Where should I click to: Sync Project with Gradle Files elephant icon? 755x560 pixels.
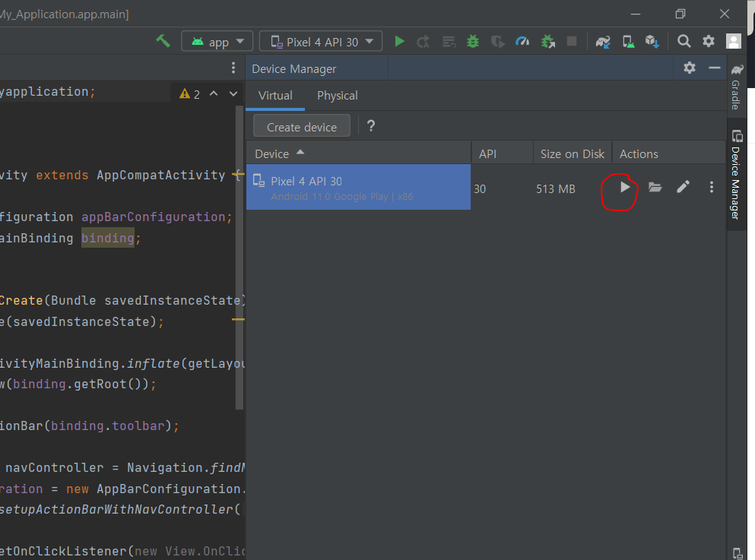point(603,42)
